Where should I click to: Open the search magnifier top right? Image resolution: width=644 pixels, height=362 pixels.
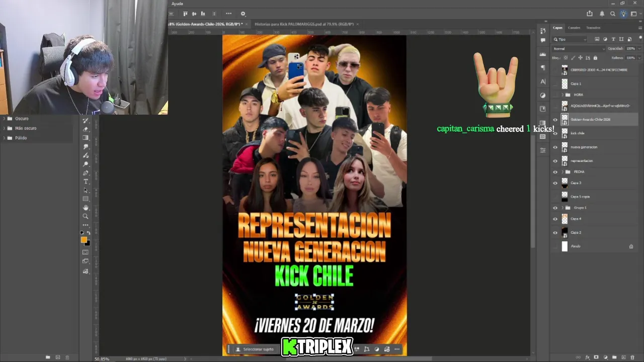pos(613,14)
